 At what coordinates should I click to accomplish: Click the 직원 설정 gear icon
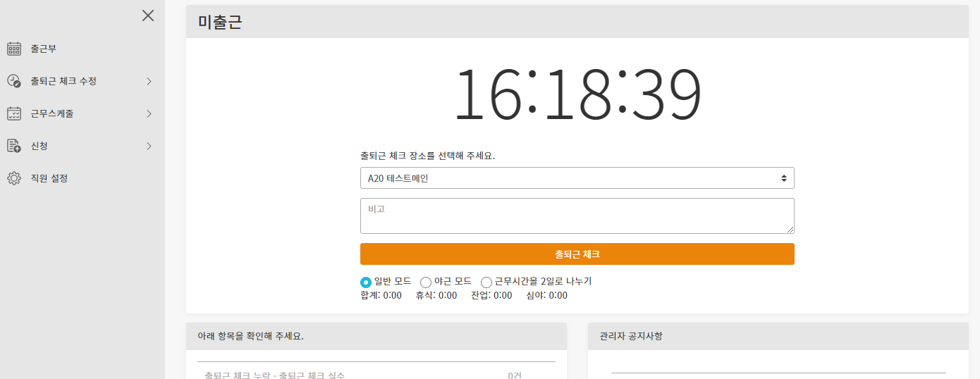[14, 178]
